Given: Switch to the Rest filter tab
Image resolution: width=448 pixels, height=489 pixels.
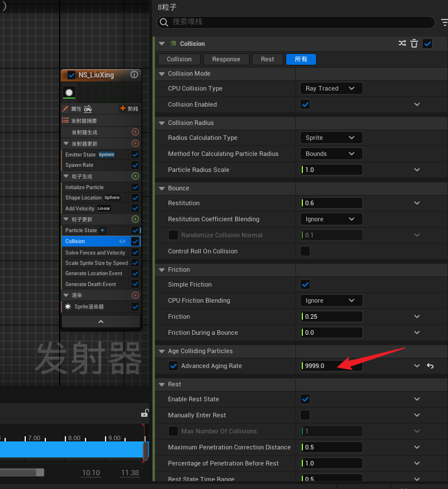Looking at the screenshot, I should point(267,59).
